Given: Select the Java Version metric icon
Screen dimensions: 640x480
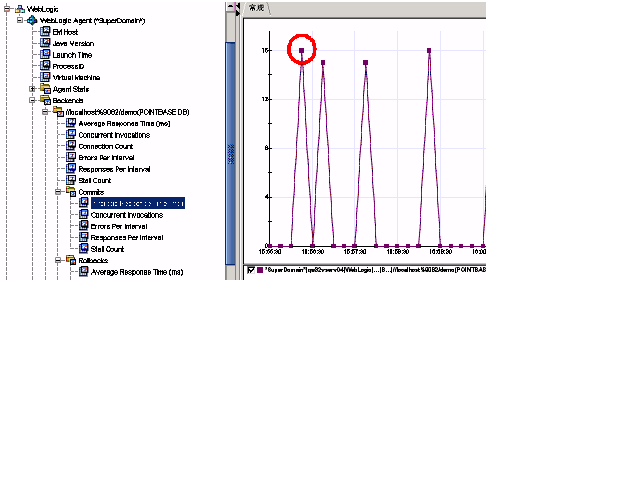Looking at the screenshot, I should (45, 43).
